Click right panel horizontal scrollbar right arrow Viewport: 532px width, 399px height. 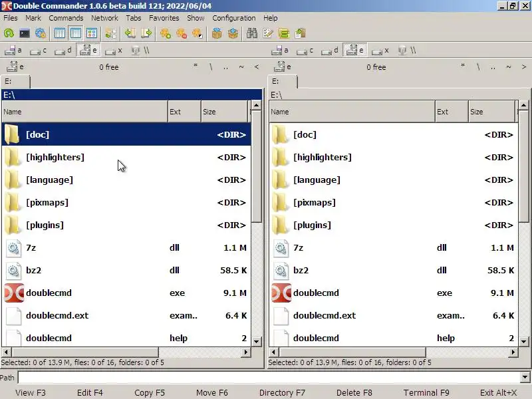[x=513, y=352]
